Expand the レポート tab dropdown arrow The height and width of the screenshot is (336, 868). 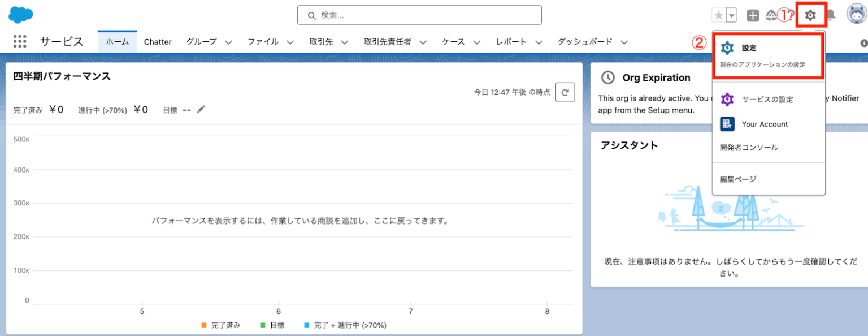(x=538, y=41)
